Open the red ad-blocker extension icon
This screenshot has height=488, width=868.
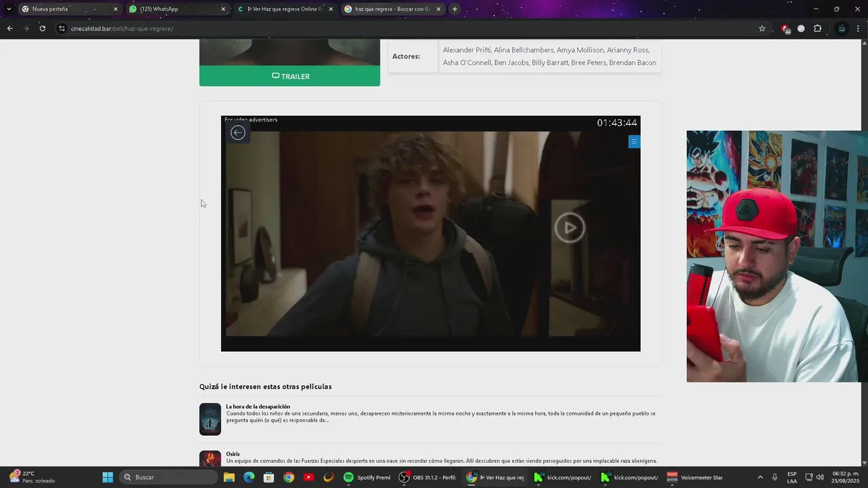pyautogui.click(x=785, y=28)
